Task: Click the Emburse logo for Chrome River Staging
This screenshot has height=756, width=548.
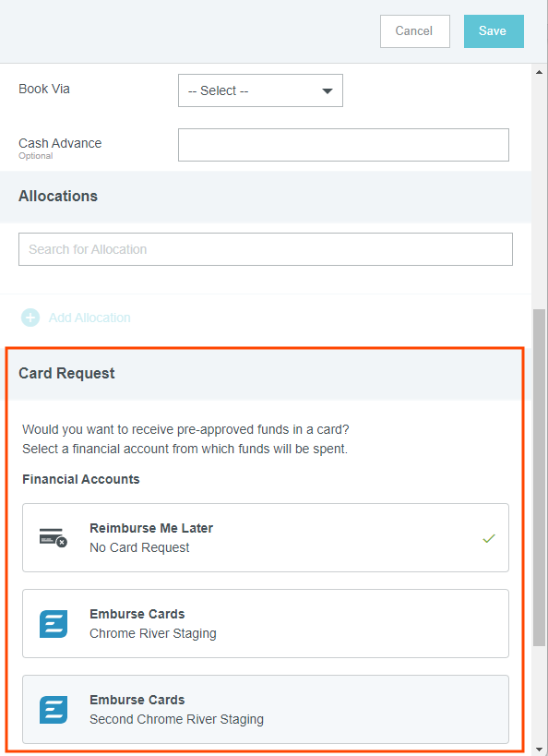Action: [53, 624]
